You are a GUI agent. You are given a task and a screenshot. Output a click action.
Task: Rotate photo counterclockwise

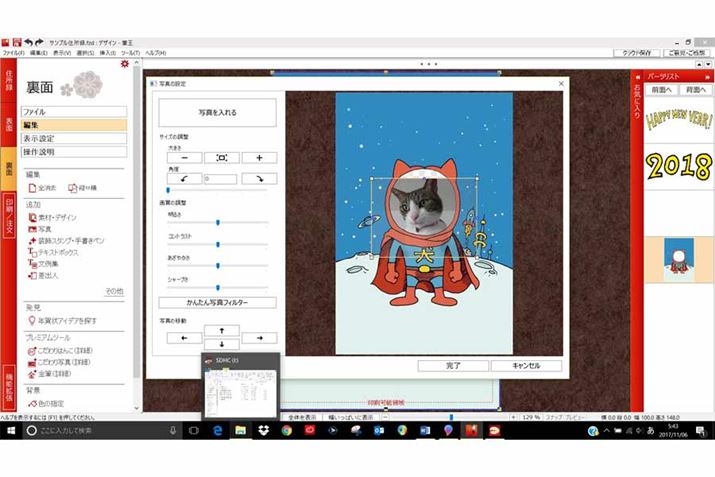point(184,179)
